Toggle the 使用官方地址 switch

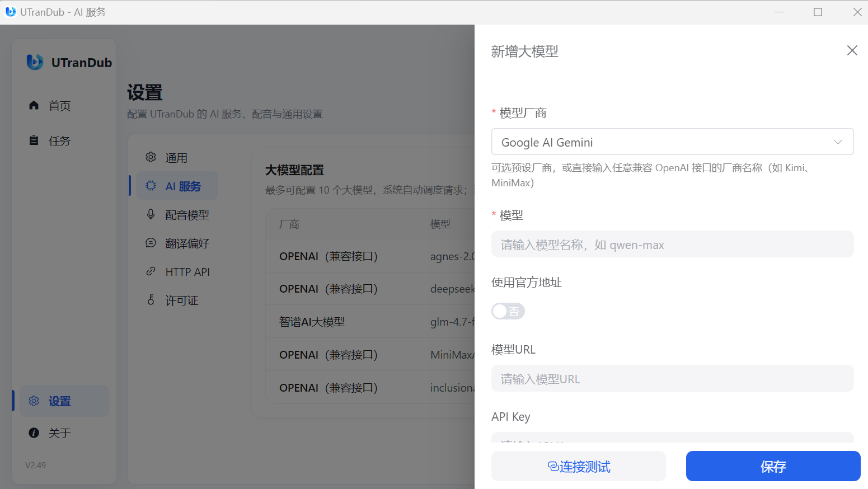[508, 311]
